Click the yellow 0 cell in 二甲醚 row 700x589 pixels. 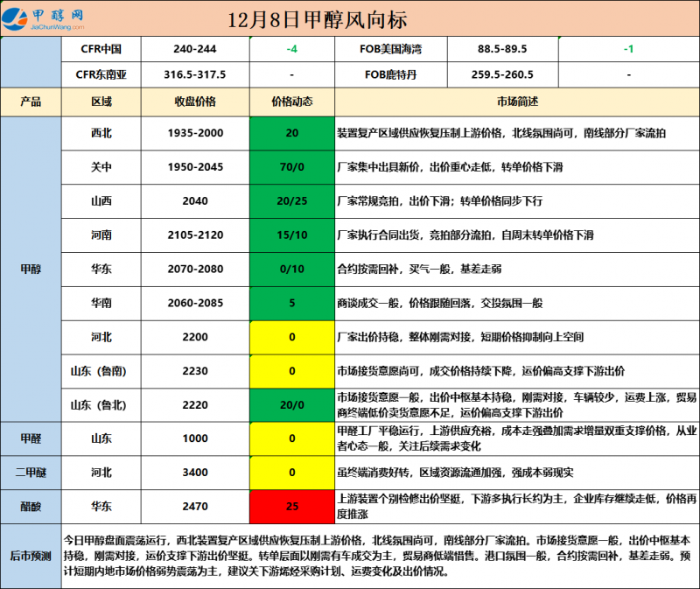pyautogui.click(x=291, y=473)
